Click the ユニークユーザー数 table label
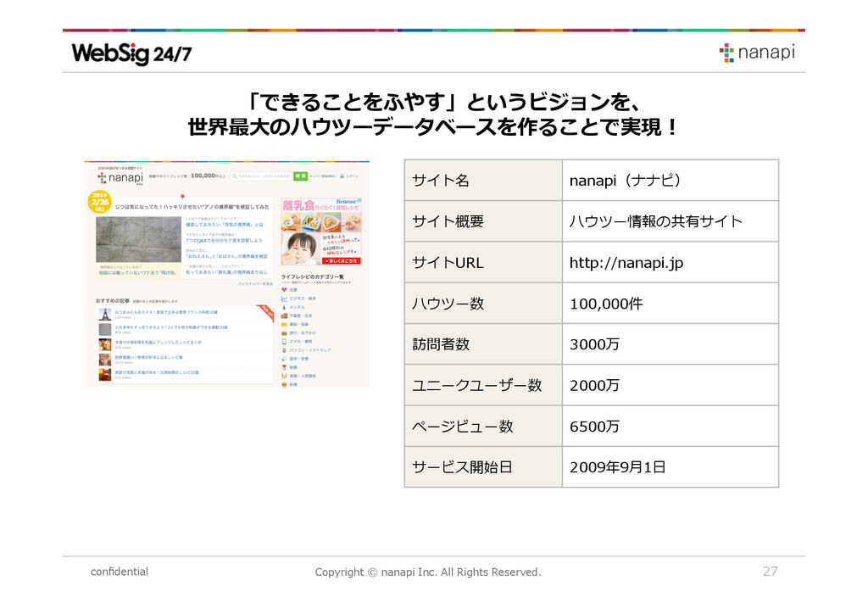 coord(476,385)
